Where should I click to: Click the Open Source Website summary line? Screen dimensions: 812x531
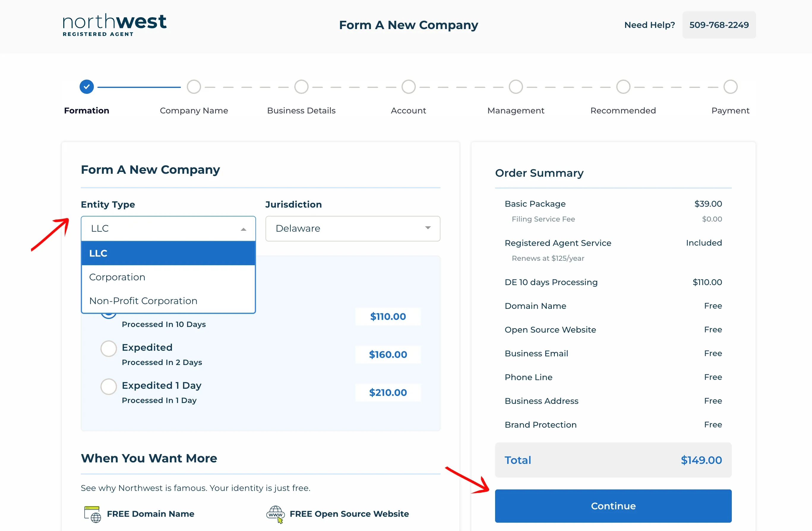[x=613, y=330]
